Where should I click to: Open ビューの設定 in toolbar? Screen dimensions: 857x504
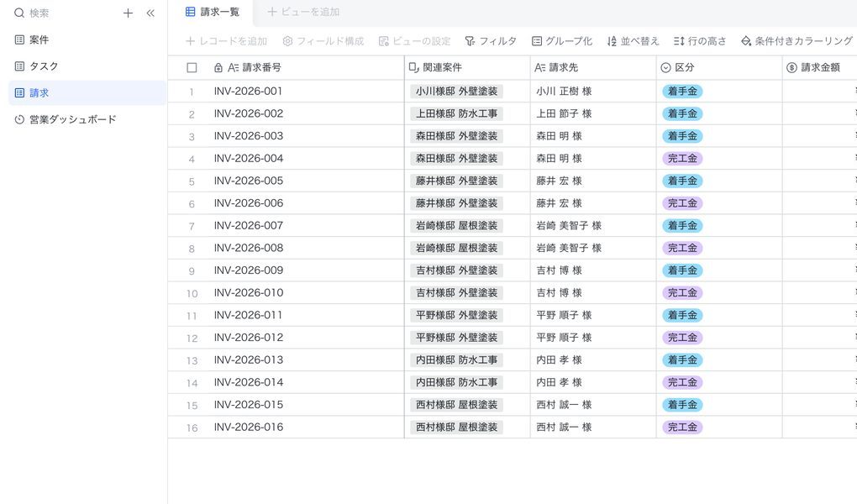(x=414, y=41)
